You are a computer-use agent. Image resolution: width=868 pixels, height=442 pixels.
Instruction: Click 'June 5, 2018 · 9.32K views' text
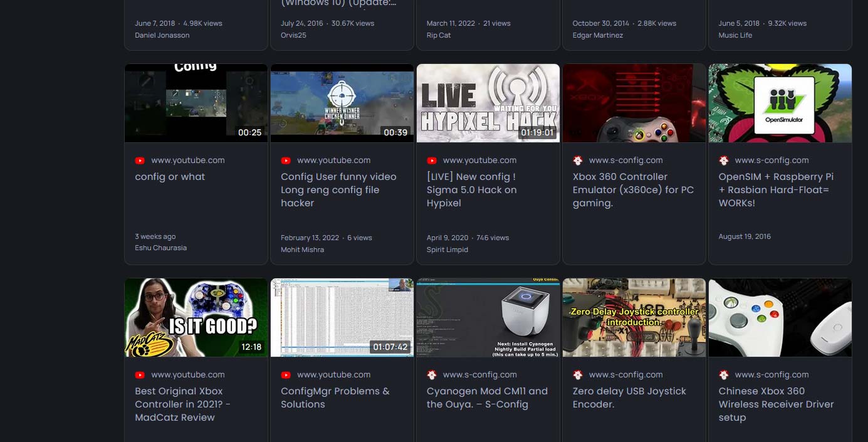763,23
